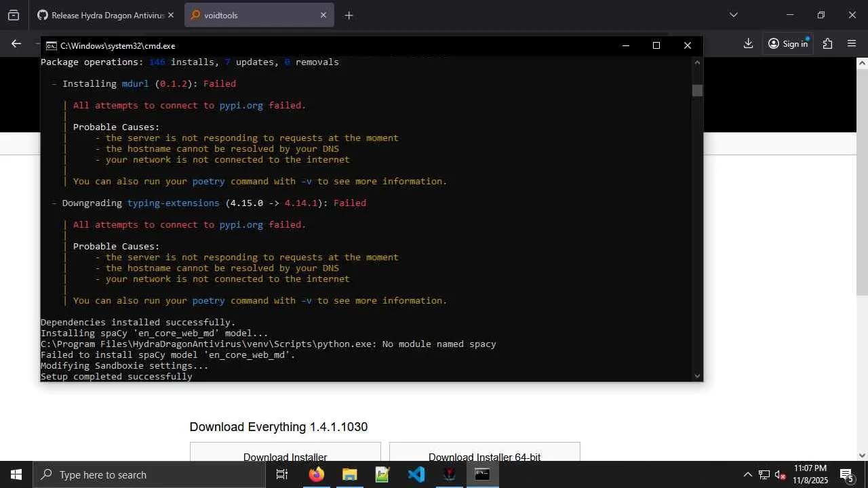Screen dimensions: 868x488
Task: Click the Installing mdurl Failed line
Action: point(144,84)
